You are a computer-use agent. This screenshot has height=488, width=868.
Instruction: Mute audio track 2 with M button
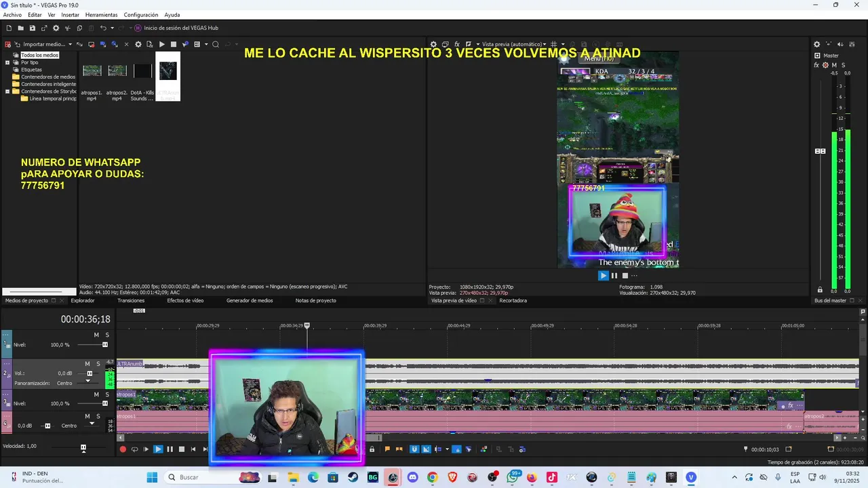87,364
